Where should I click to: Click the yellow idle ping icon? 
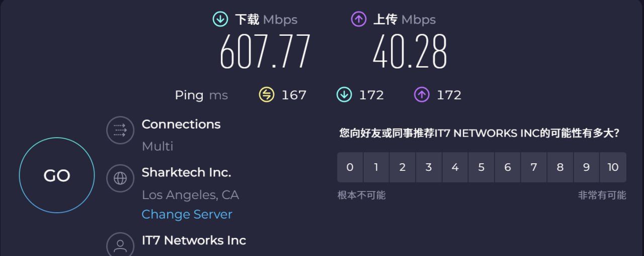[267, 95]
